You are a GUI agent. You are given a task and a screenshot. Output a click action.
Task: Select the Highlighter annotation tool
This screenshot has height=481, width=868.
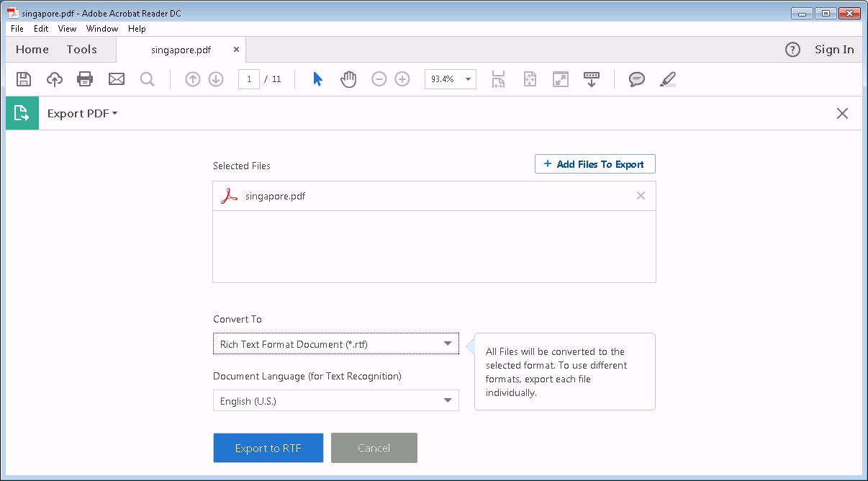tap(667, 79)
